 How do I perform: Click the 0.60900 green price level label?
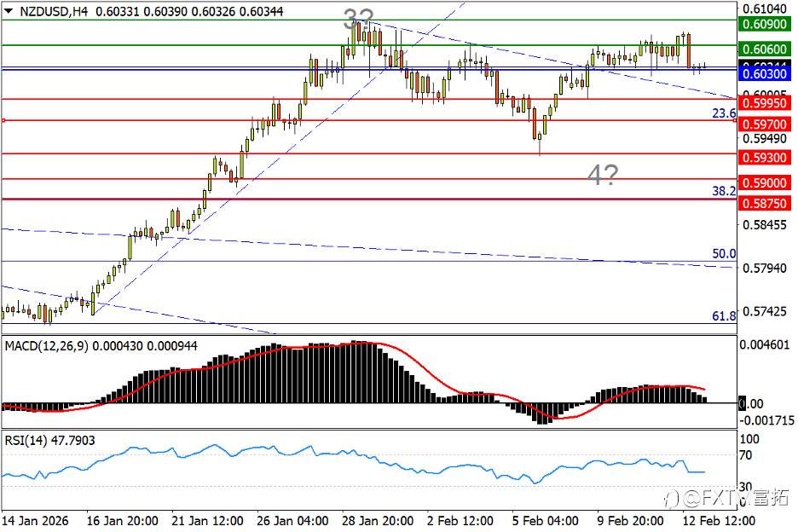point(765,23)
